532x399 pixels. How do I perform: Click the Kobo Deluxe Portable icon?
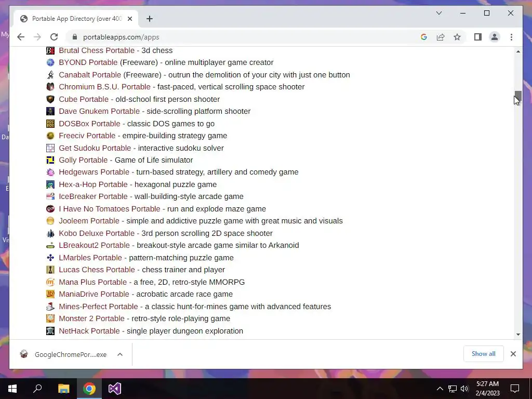pyautogui.click(x=50, y=233)
